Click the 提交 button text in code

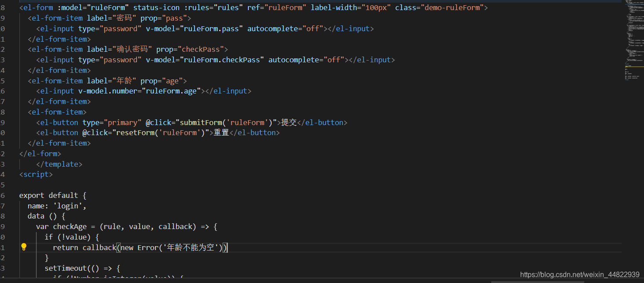(289, 122)
